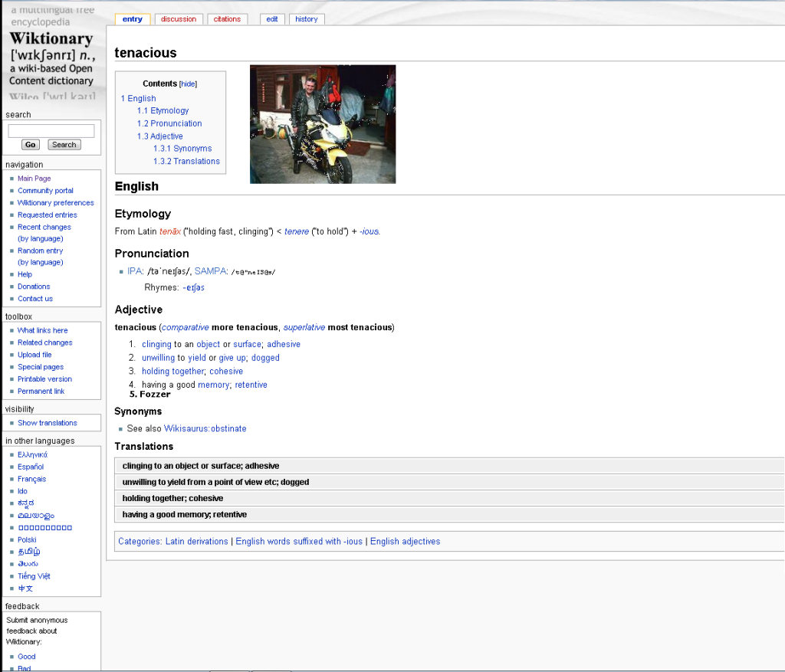
Task: Click the search input field
Action: point(51,131)
